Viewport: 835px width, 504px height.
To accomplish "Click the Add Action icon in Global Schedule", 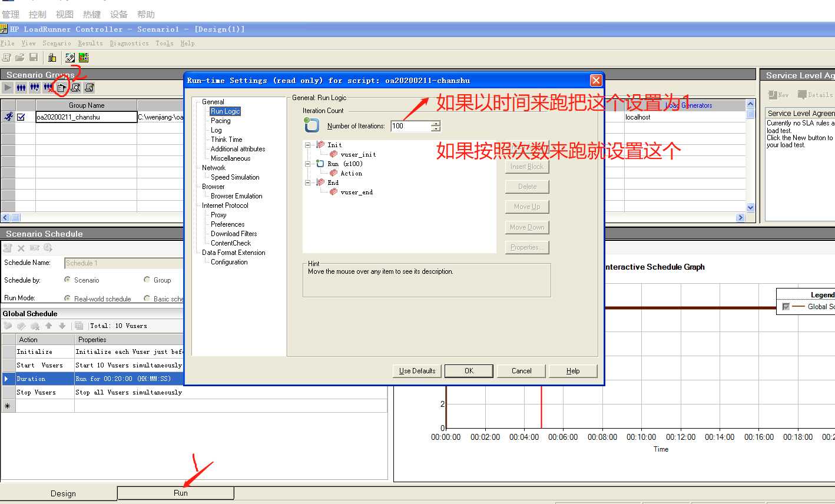I will point(8,326).
